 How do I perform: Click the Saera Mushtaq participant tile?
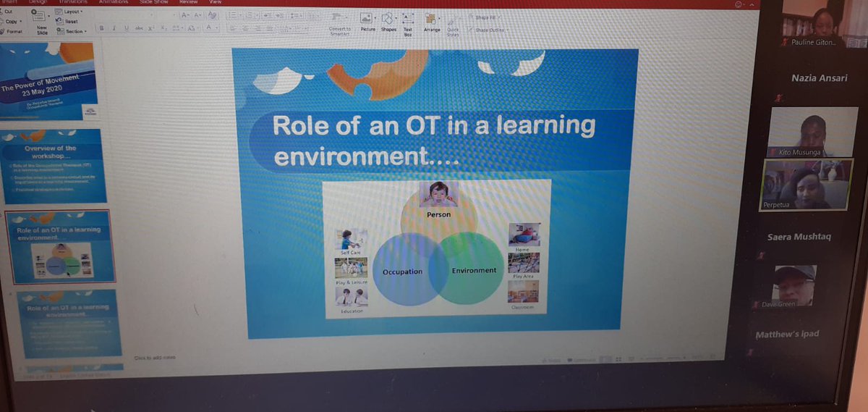pos(799,237)
